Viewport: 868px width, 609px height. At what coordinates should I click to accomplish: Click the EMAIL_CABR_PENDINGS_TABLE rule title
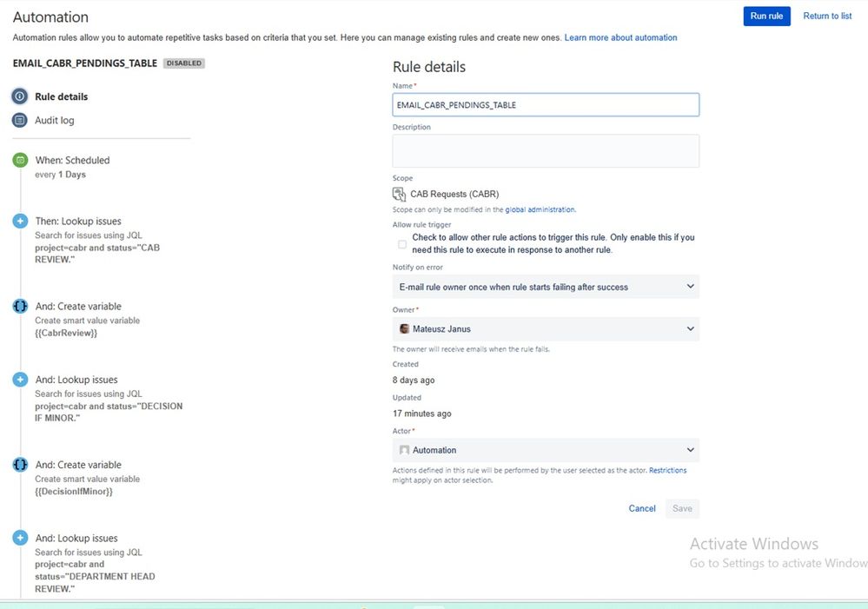point(84,63)
